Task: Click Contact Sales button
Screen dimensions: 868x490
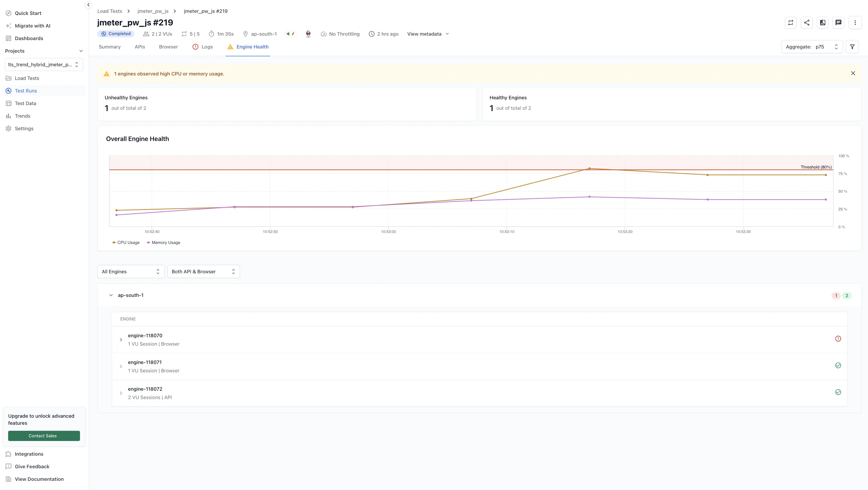Action: 44,436
